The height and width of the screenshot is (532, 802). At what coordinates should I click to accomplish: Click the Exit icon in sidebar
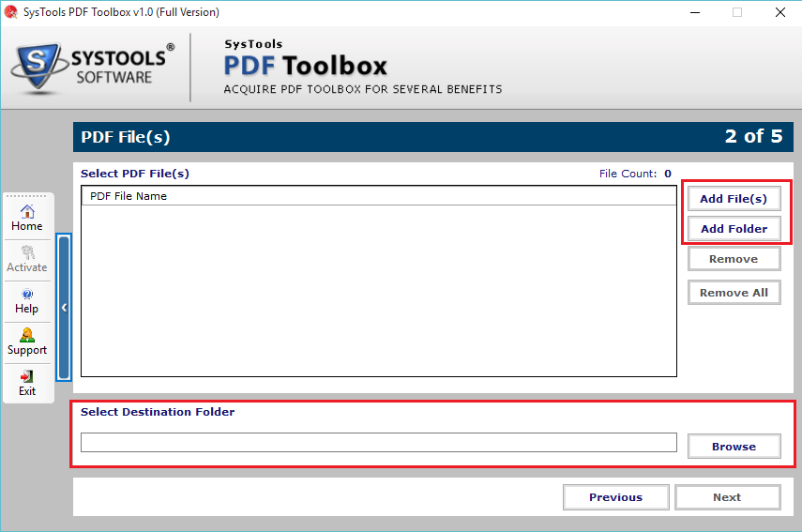pos(27,376)
